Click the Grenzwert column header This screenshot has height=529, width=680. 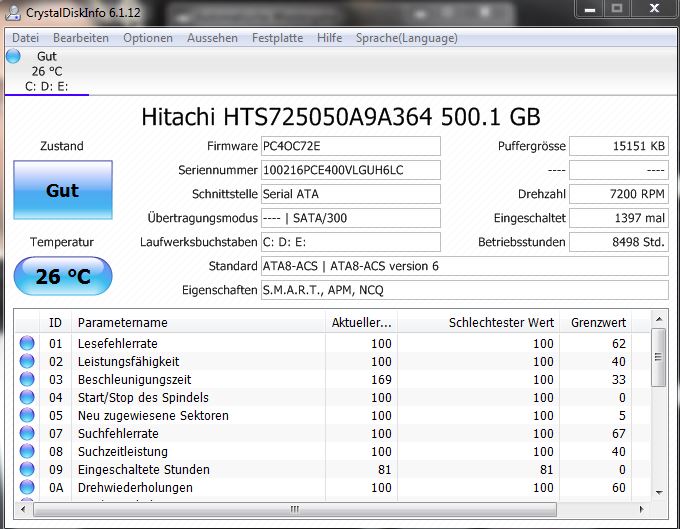click(x=595, y=323)
